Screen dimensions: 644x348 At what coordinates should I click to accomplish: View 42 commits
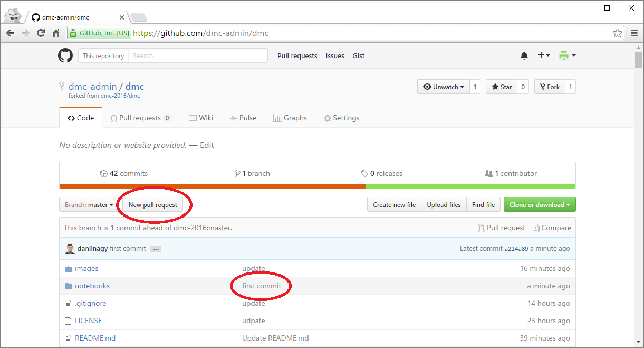click(x=124, y=173)
